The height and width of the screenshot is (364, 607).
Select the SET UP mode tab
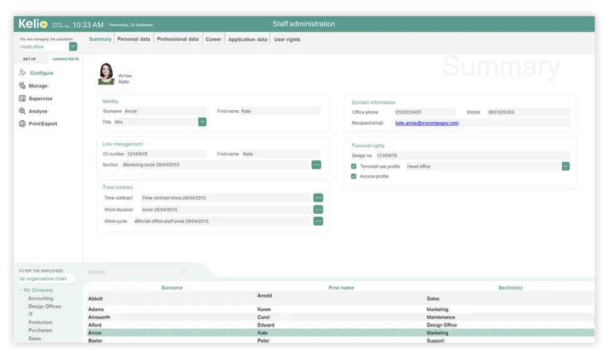tap(29, 59)
